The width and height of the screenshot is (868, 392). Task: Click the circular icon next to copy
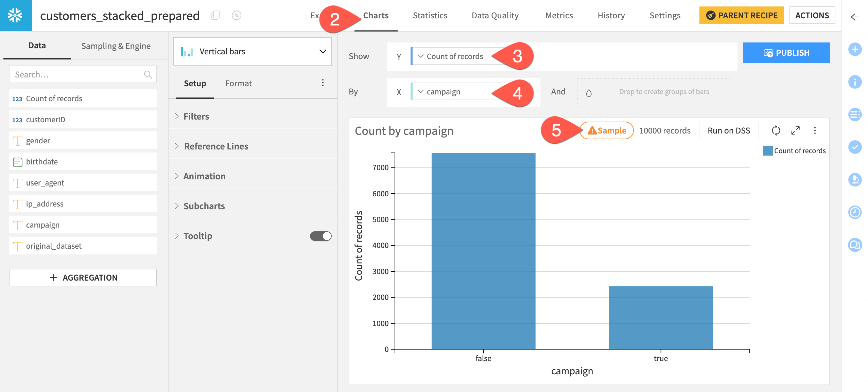pyautogui.click(x=237, y=15)
